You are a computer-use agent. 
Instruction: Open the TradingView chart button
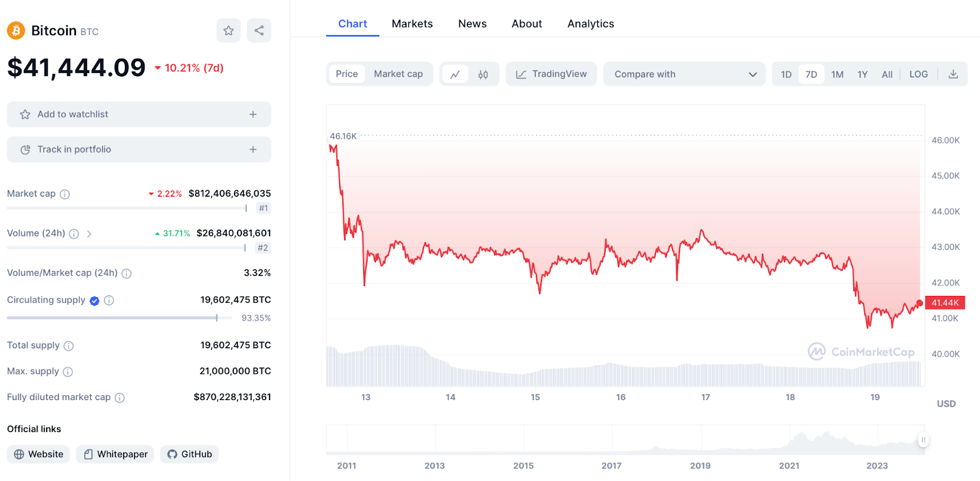[x=551, y=74]
